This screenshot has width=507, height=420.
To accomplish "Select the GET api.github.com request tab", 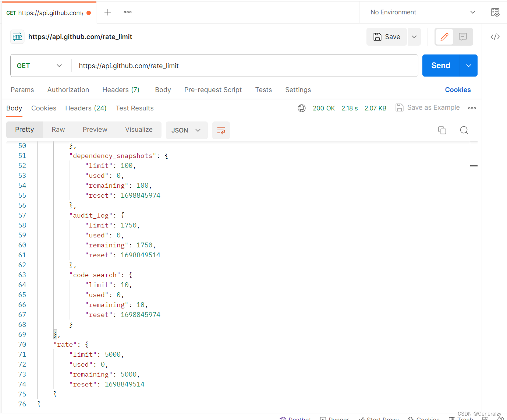I will (48, 13).
